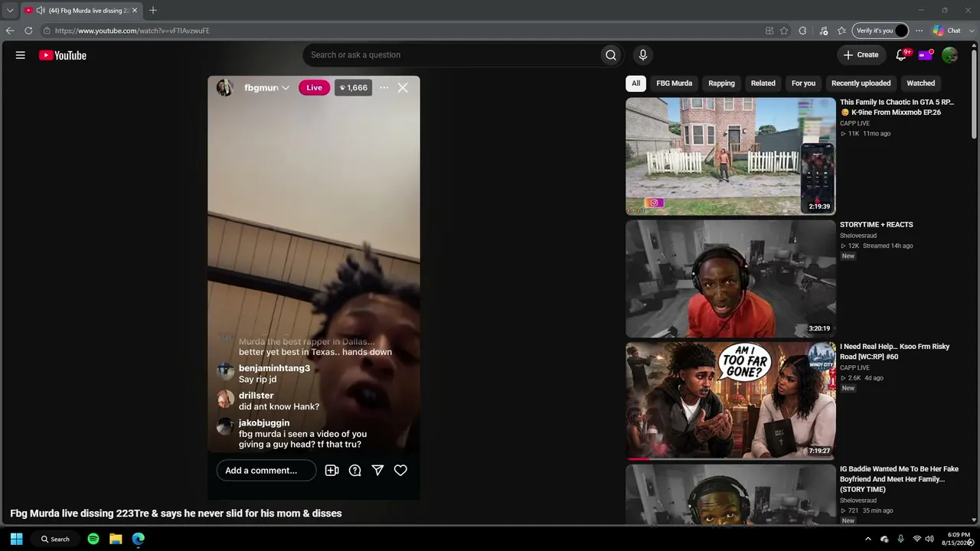Open the YouTube account avatar menu
The height and width of the screenshot is (551, 980).
tap(950, 55)
